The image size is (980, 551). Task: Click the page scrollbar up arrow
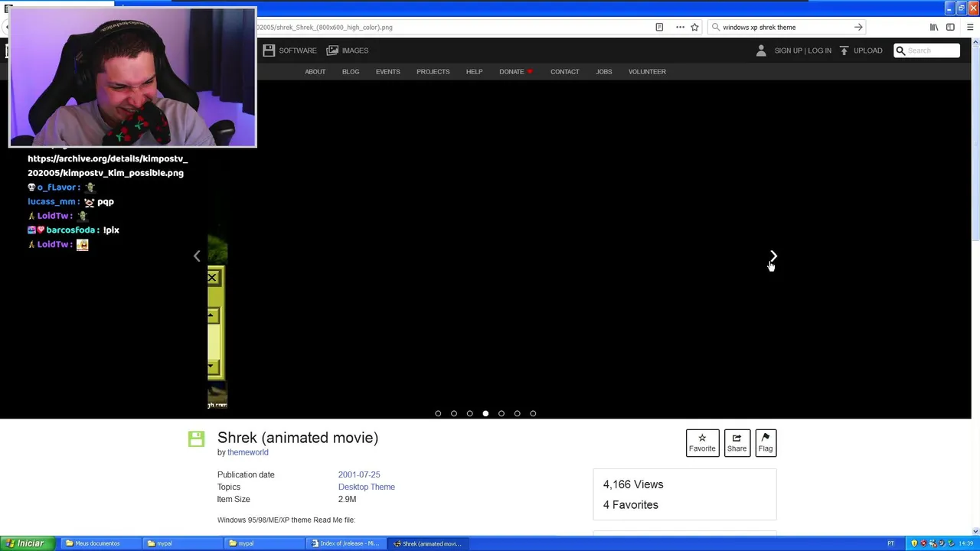point(975,44)
